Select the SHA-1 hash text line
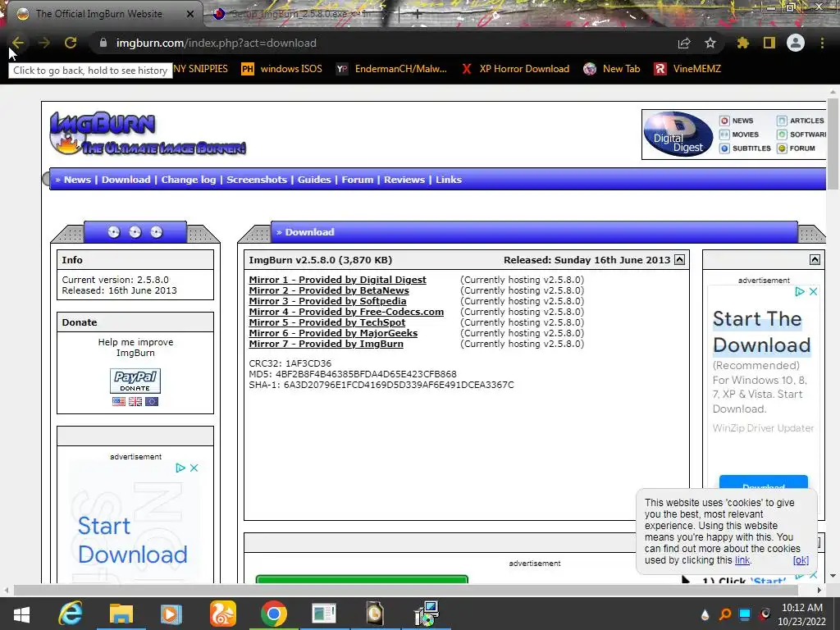Screen dimensions: 840x630 click(x=381, y=385)
